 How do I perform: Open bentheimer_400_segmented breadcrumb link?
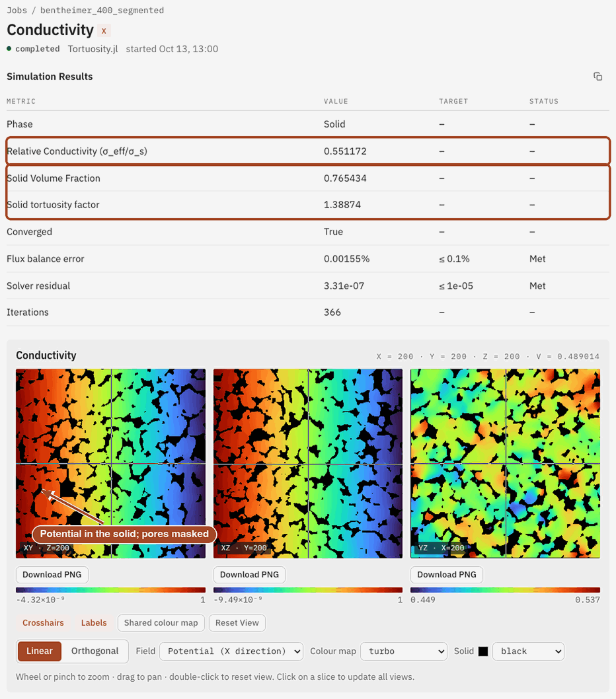tap(102, 11)
